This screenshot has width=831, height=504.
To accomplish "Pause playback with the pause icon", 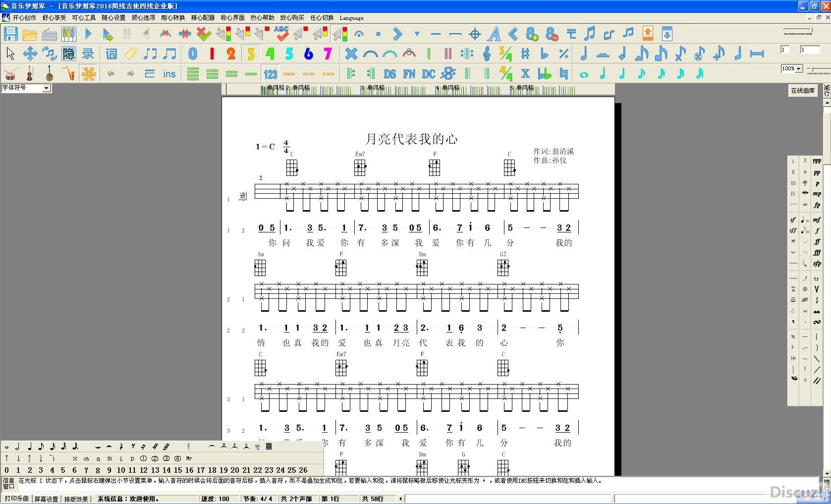I will 127,34.
